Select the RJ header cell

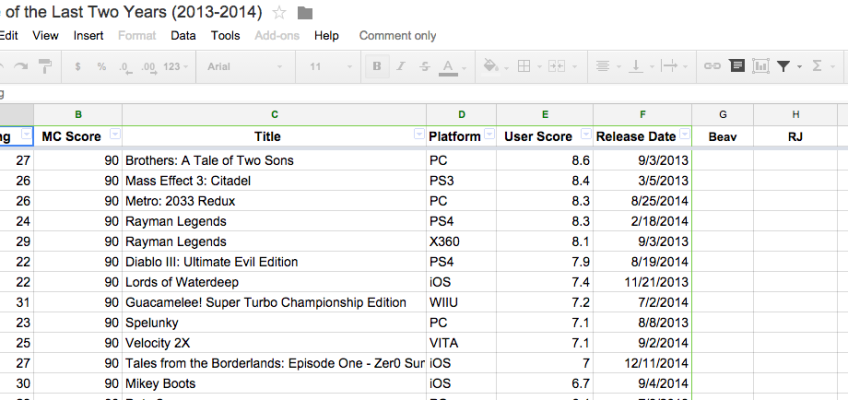796,137
